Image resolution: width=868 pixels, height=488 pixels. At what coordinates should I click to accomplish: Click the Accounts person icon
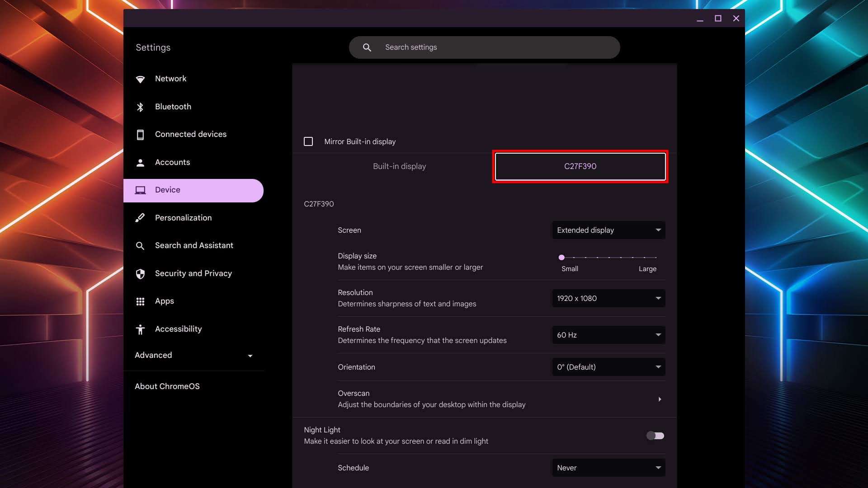(140, 163)
